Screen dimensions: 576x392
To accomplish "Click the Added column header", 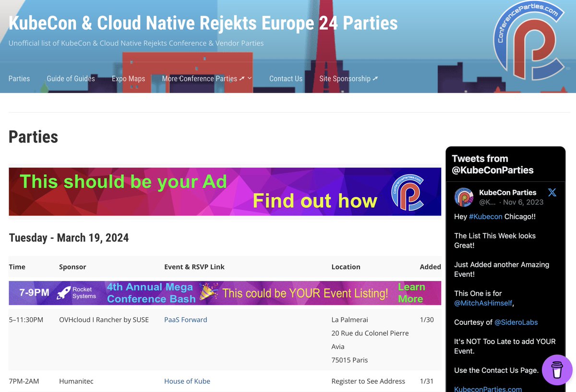I will [430, 267].
